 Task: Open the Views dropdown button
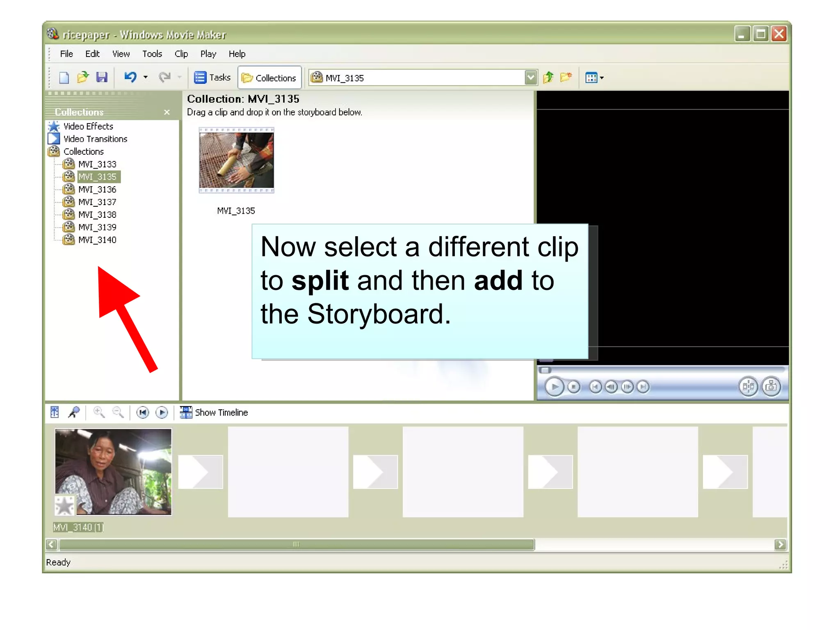594,78
